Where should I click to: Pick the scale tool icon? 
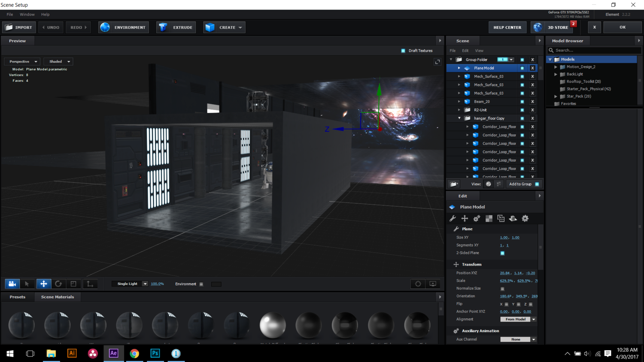73,284
